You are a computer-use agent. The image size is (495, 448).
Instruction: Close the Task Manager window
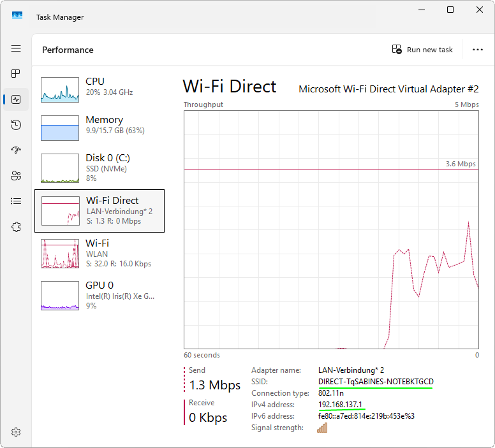[480, 10]
